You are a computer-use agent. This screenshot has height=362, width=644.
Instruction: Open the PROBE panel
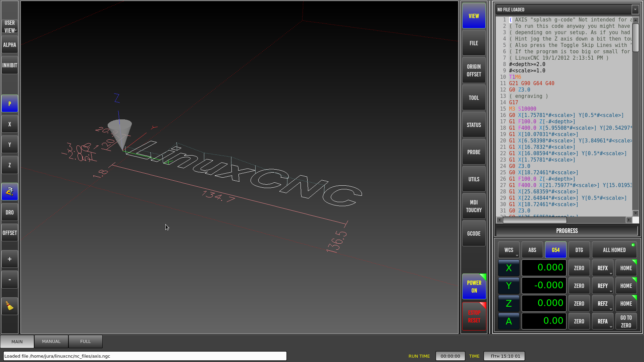pos(474,152)
